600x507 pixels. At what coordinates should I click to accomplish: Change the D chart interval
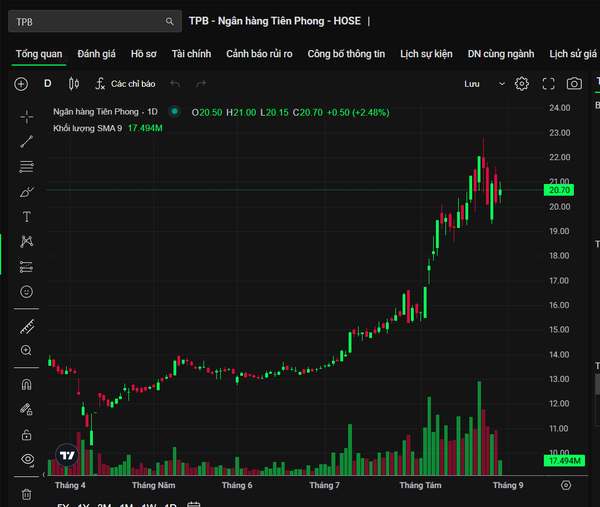tap(47, 83)
